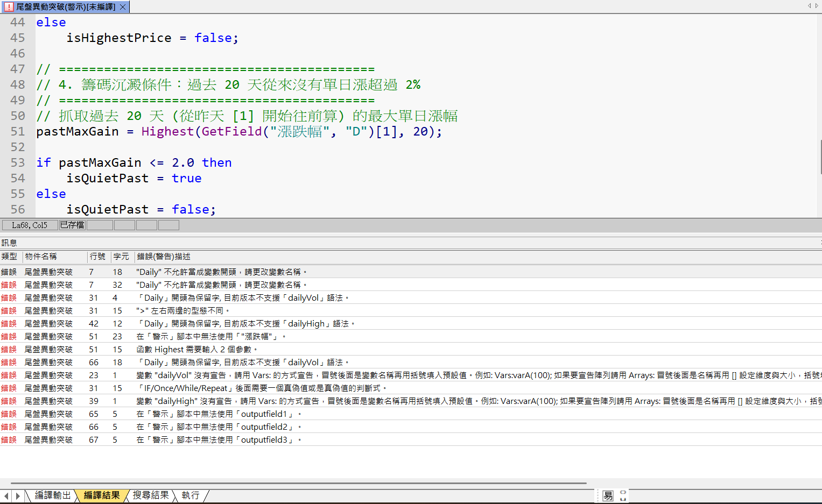Click the code editor vertical scrollbar thumb
The width and height of the screenshot is (822, 504).
point(820,157)
